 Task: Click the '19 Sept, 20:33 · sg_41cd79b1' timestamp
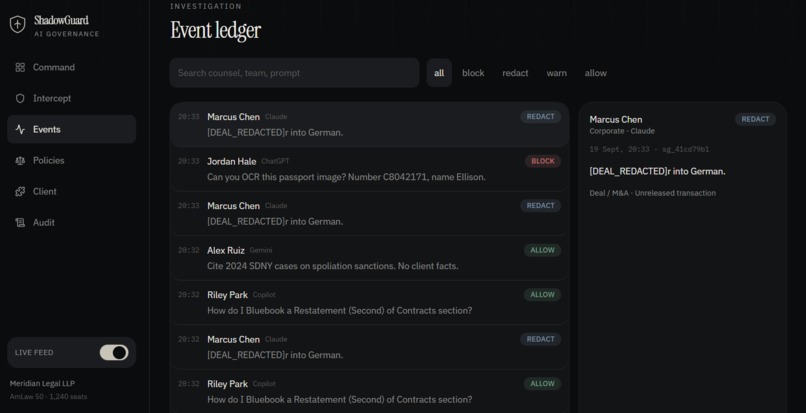point(649,150)
